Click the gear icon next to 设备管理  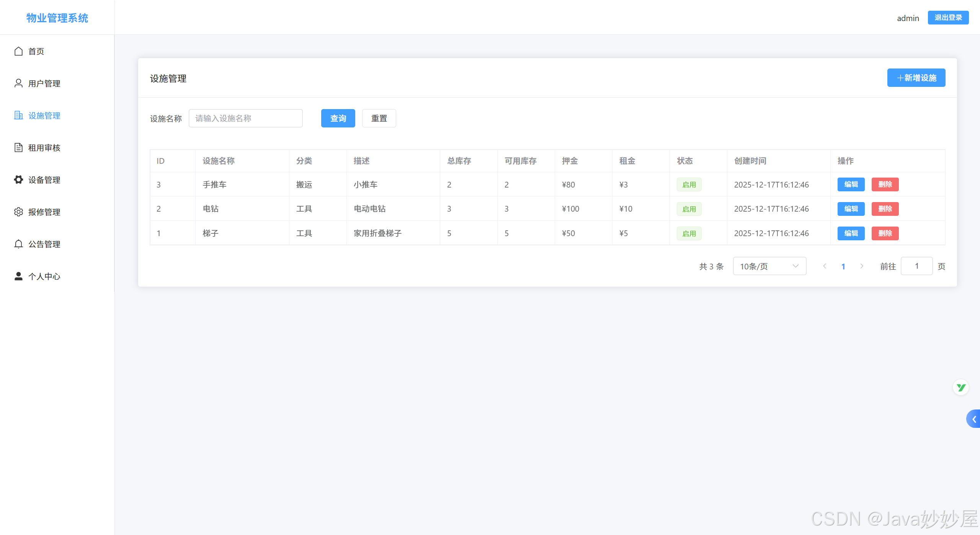coord(18,179)
